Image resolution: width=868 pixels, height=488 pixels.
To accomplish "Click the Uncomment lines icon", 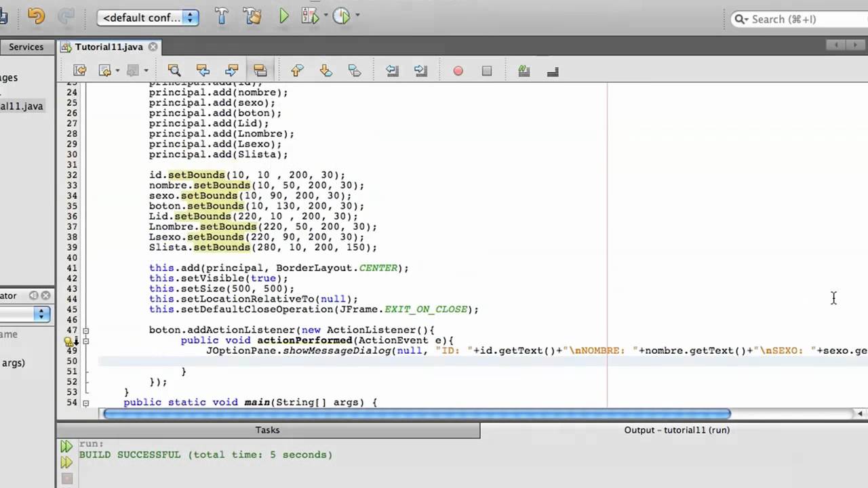I will point(552,70).
